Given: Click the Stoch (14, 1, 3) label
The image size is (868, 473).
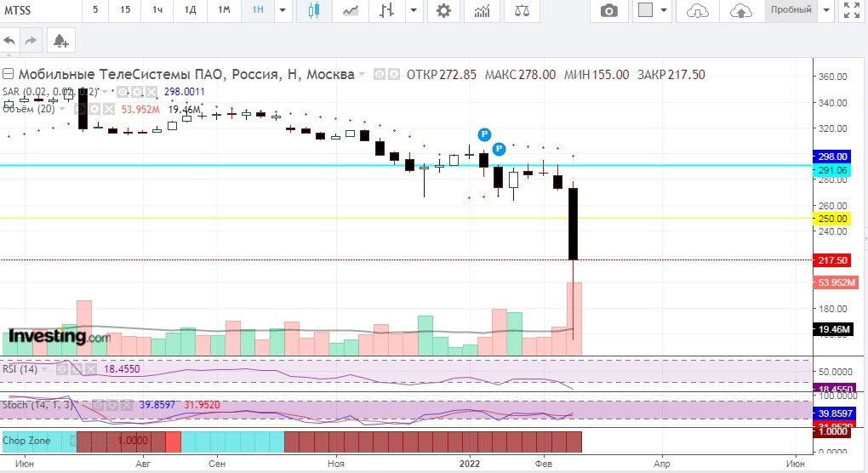Looking at the screenshot, I should pyautogui.click(x=37, y=405).
